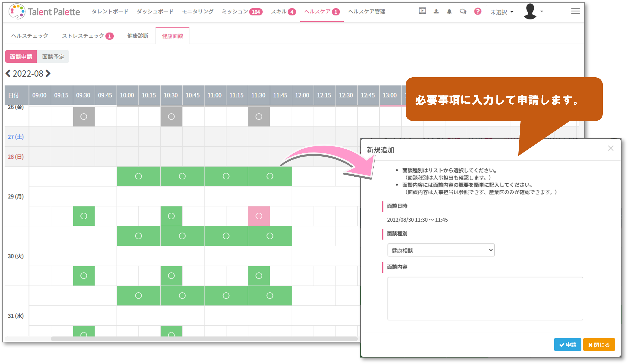The height and width of the screenshot is (364, 628).
Task: Open the 面談種別 健康相談 dropdown
Action: (441, 250)
